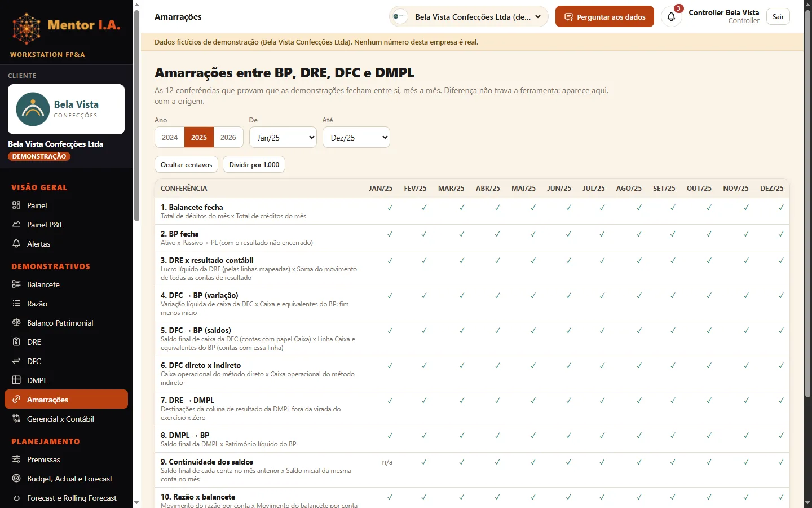
Task: Click the Razão list icon
Action: pos(16,304)
